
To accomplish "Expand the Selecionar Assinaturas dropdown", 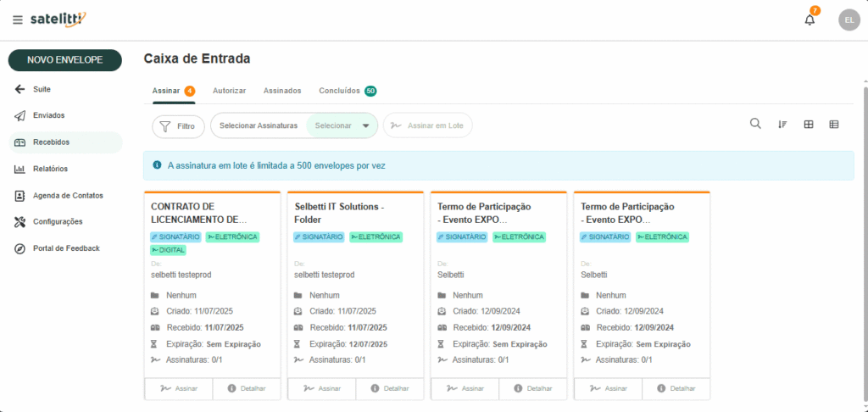I will click(365, 125).
